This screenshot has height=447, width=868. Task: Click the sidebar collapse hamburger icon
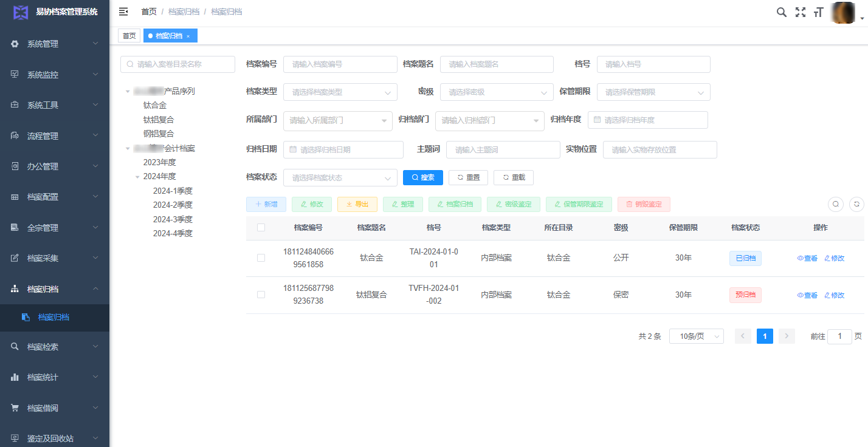(x=123, y=12)
